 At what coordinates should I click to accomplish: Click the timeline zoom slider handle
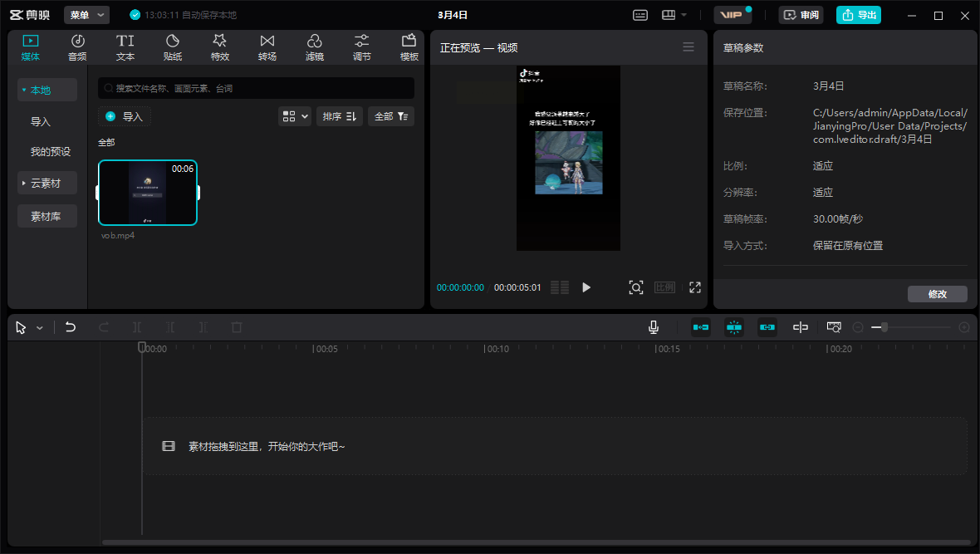pos(884,327)
